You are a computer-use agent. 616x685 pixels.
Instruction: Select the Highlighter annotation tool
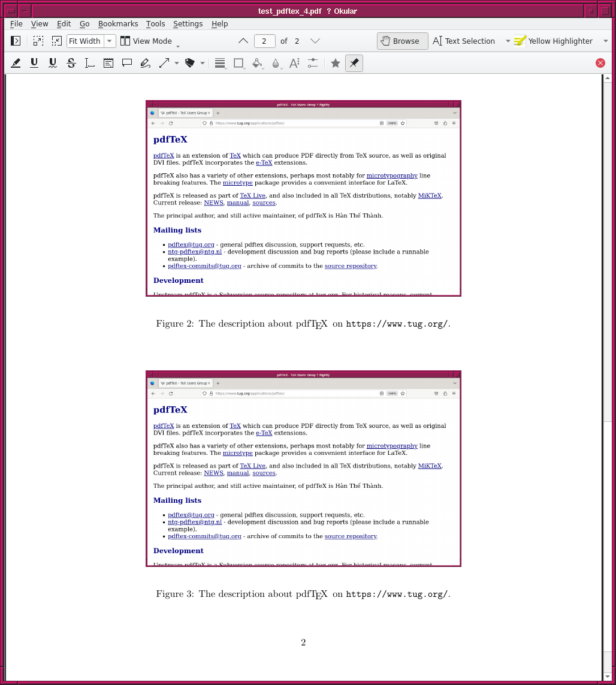16,63
